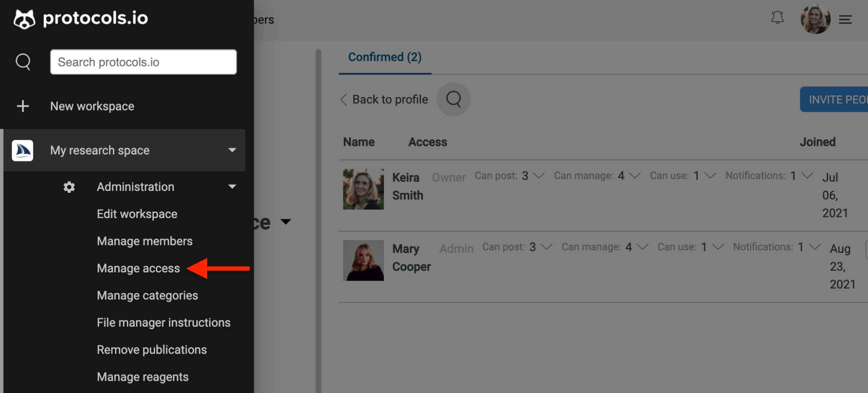This screenshot has width=868, height=393.
Task: Collapse the Administration section
Action: click(x=232, y=187)
